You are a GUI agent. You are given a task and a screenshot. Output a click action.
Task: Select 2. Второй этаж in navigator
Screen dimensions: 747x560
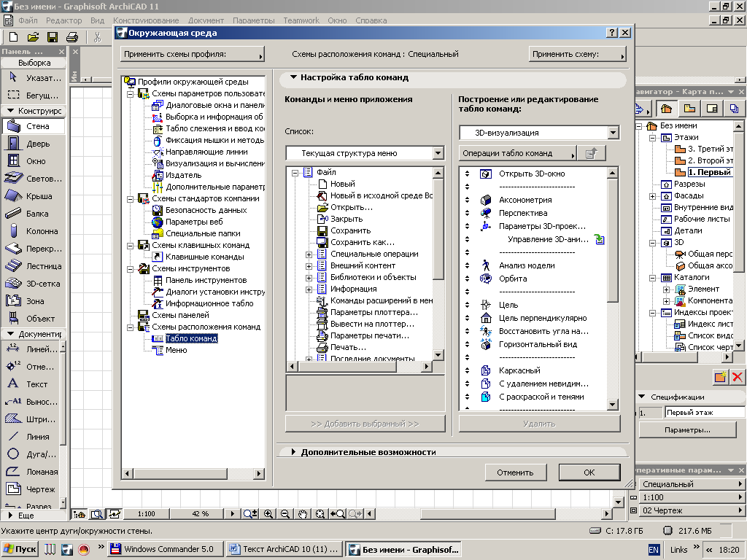point(710,160)
